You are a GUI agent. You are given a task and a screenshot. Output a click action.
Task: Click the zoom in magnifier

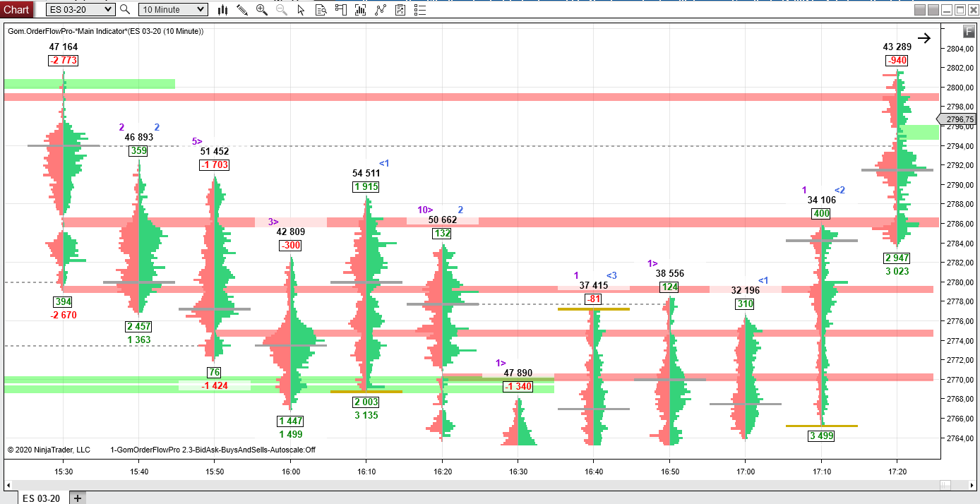coord(262,10)
